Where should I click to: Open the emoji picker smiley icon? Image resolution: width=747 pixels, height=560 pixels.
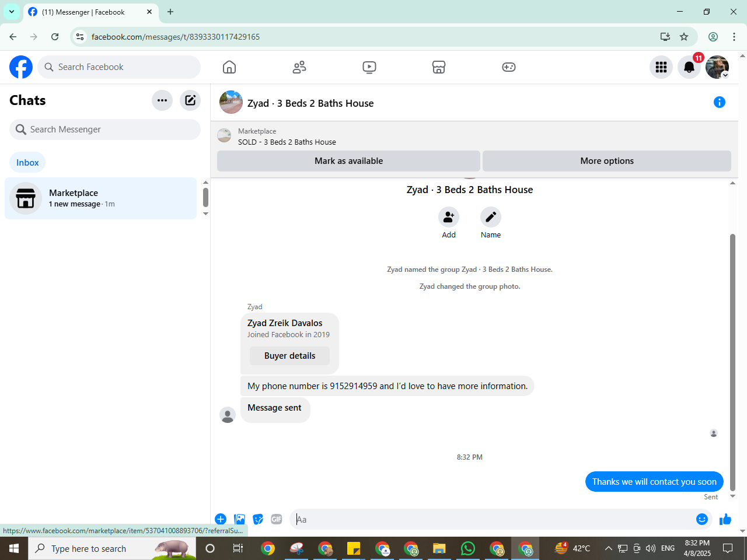(x=702, y=519)
